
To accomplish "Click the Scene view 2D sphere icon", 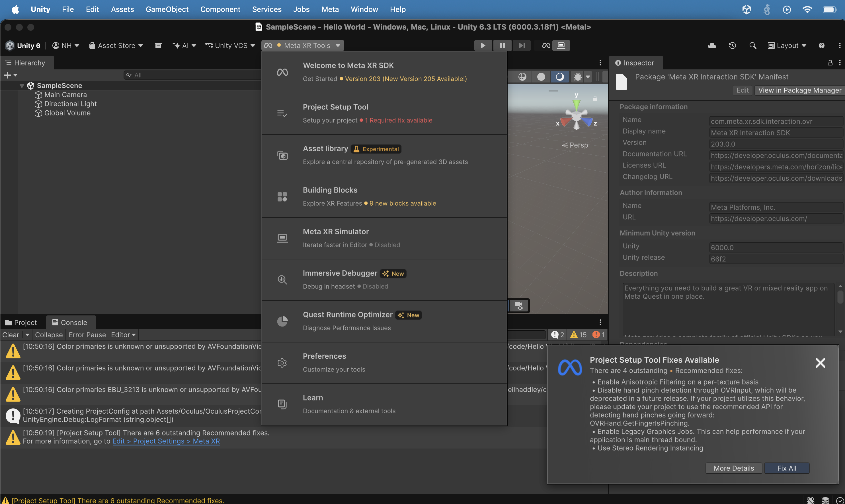I will click(x=541, y=77).
